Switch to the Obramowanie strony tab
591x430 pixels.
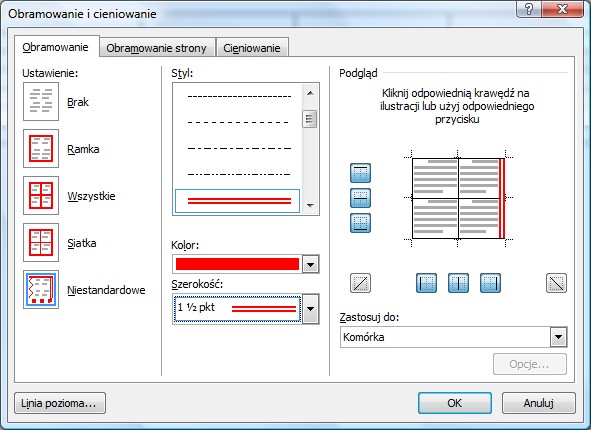click(x=156, y=48)
